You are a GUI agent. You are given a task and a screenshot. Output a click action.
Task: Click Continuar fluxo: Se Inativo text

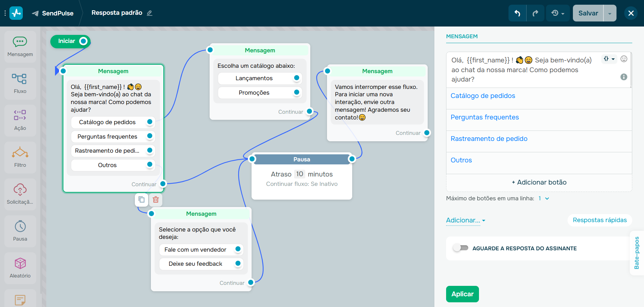point(302,184)
